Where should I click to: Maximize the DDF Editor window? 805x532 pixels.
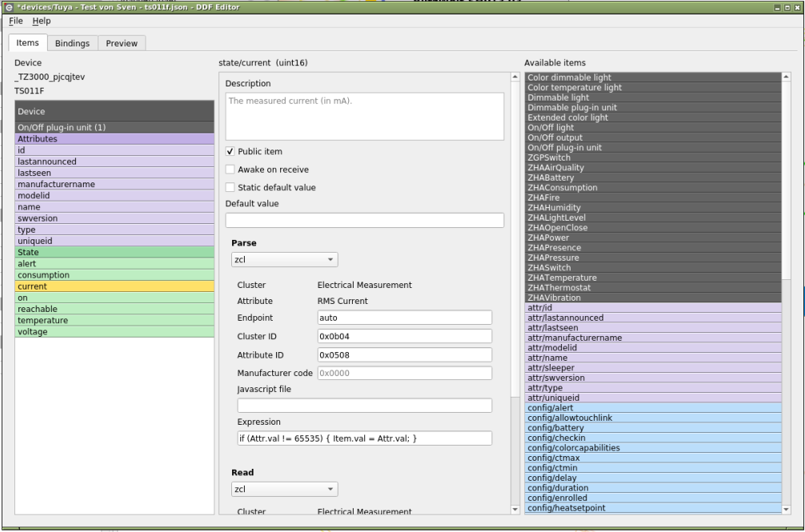tap(787, 8)
